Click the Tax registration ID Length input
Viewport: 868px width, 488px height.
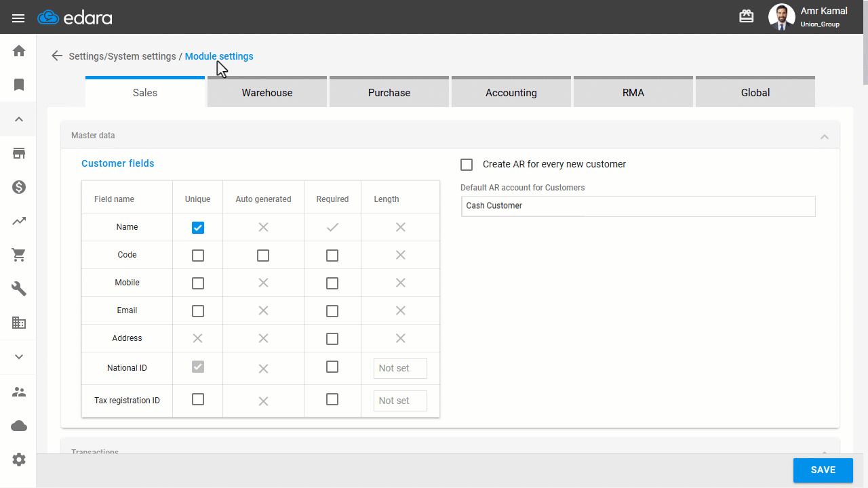click(400, 401)
